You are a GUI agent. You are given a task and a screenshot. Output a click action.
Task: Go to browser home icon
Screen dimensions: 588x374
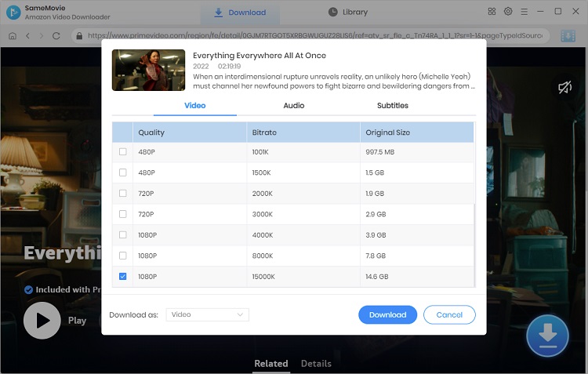(x=13, y=36)
